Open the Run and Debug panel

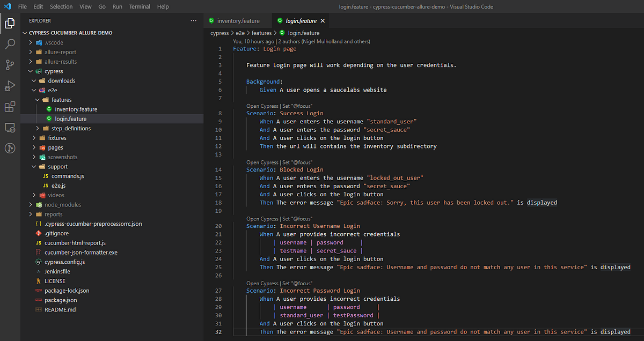pyautogui.click(x=10, y=85)
